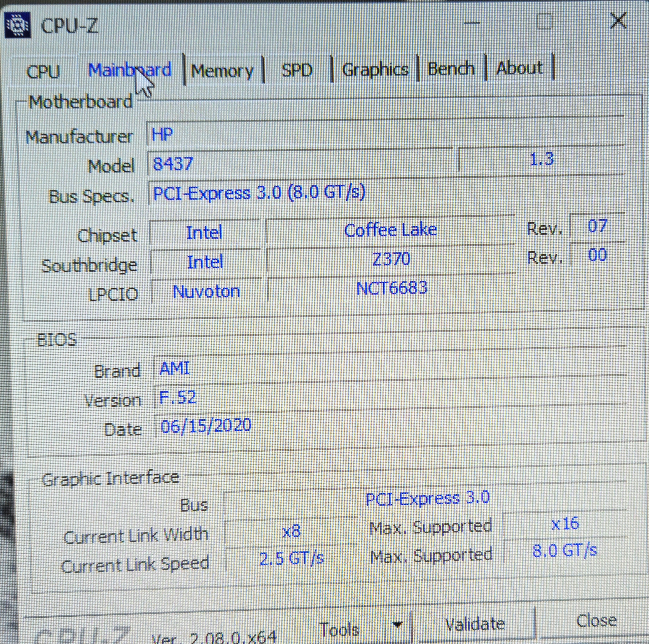Select the Graphics tab

pos(375,69)
